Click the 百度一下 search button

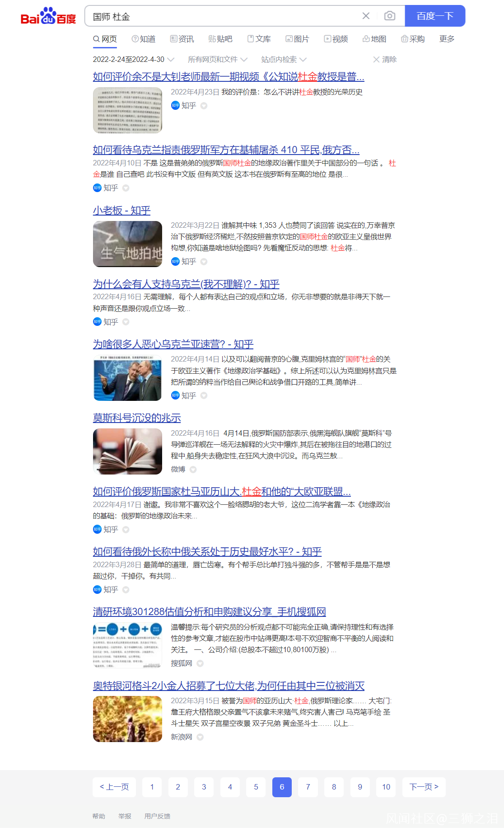pyautogui.click(x=435, y=16)
